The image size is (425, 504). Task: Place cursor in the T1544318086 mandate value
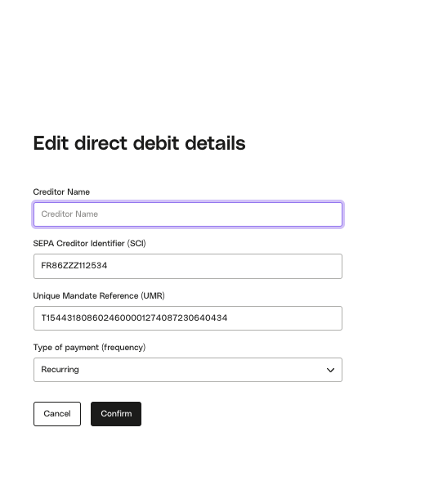(134, 318)
